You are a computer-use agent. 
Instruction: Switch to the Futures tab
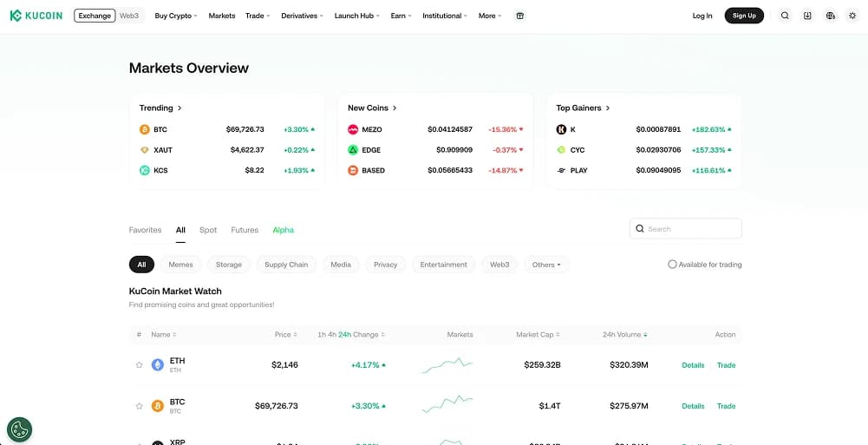(245, 230)
